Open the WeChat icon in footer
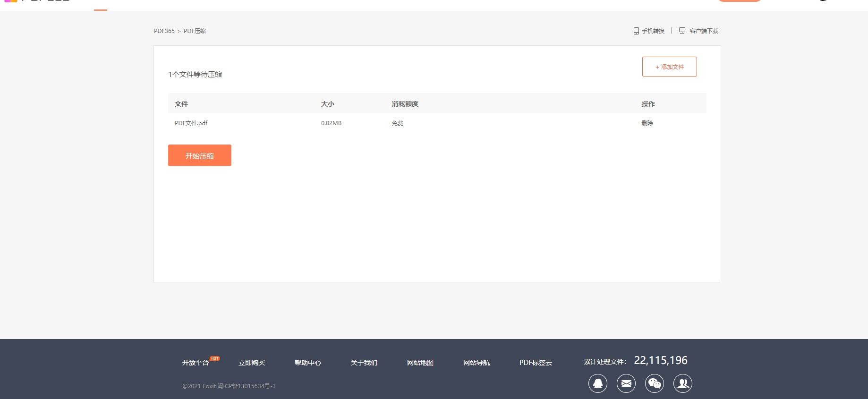Viewport: 868px width, 399px height. [654, 383]
